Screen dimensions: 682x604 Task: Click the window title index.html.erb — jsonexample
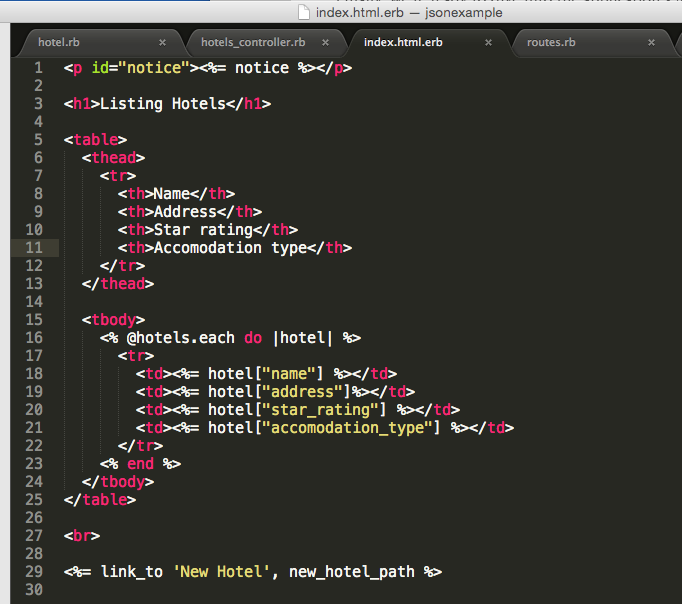(409, 13)
